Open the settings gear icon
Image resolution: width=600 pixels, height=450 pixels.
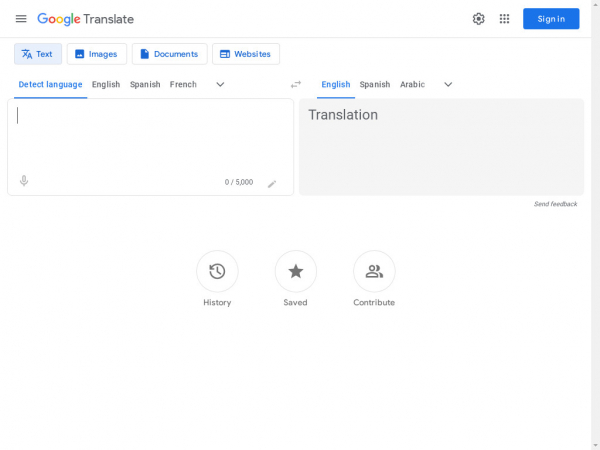point(478,19)
